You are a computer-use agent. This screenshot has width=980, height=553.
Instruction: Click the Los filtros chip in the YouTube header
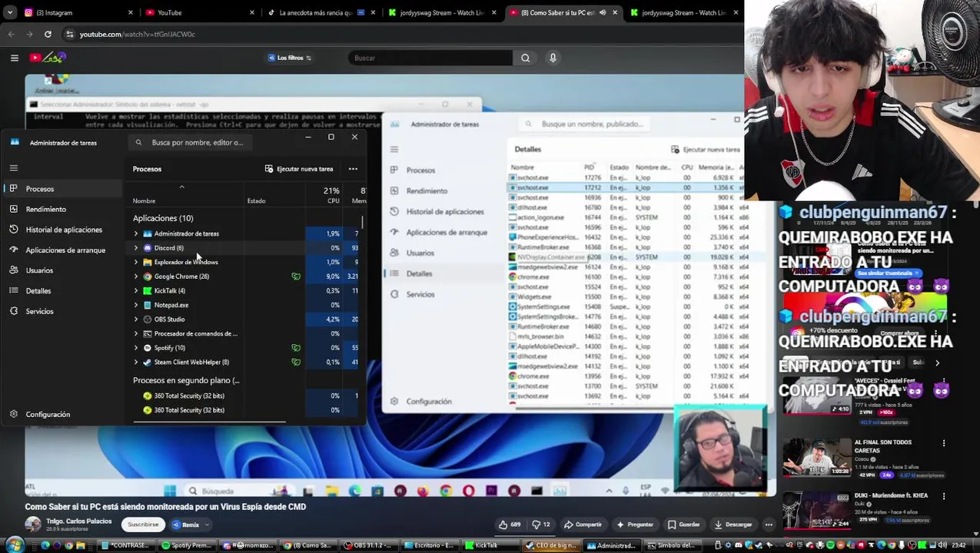coord(291,58)
